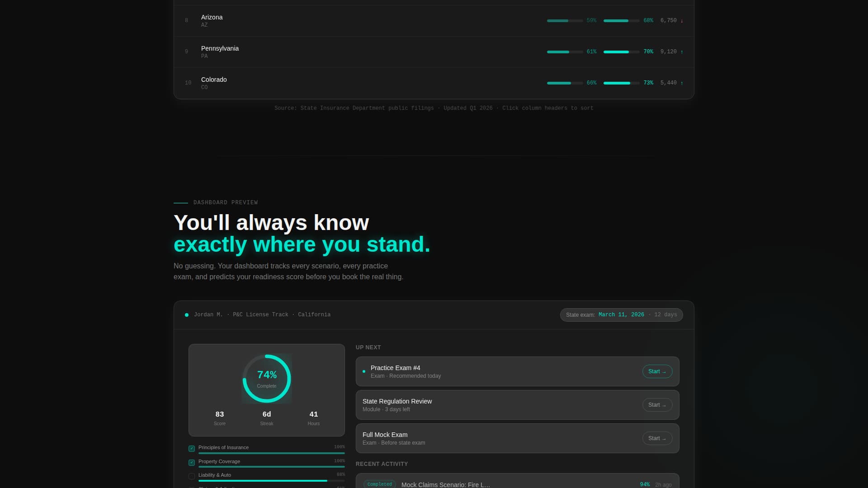Click the Source: State Insurance Department footnote
Screen dimensions: 868x488
coord(434,108)
